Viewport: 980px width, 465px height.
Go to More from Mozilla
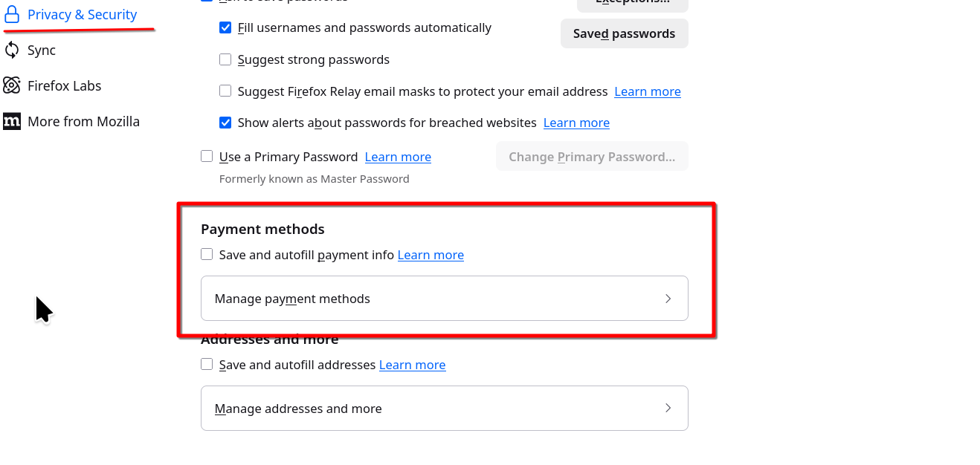click(x=83, y=121)
